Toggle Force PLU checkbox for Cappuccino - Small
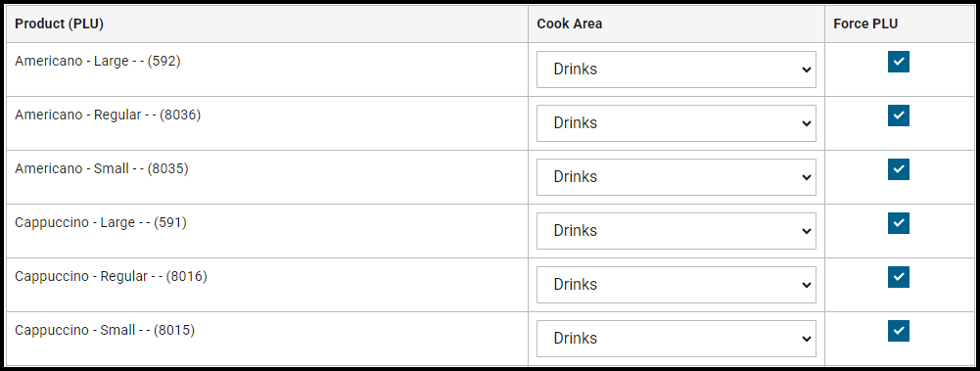This screenshot has height=371, width=980. coord(898,331)
